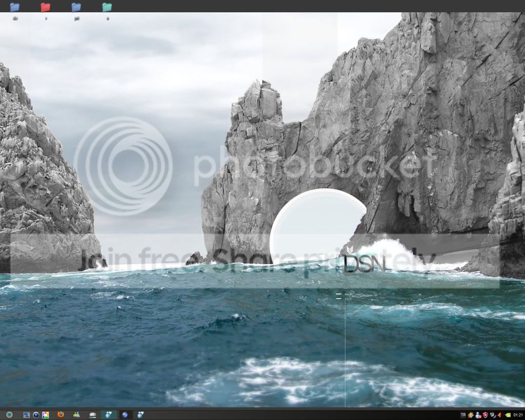Launch Firefox from the taskbar
Viewport: 525px width, 420px height.
tap(60, 415)
